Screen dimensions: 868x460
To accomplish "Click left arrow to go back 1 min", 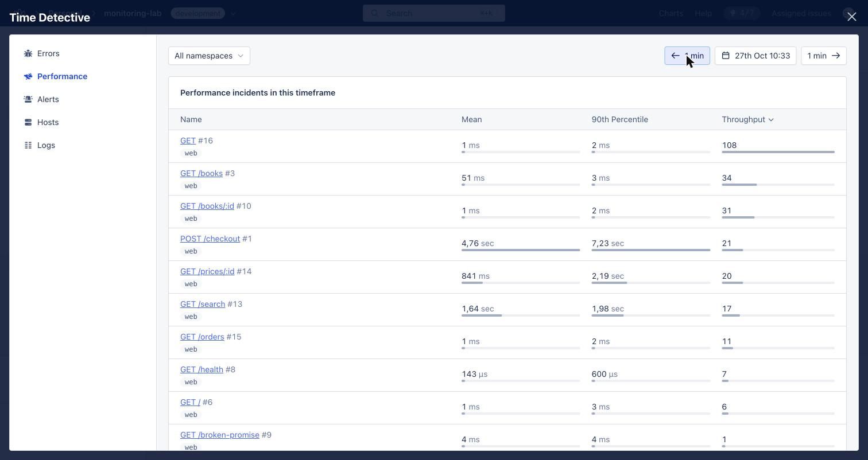I will [675, 56].
